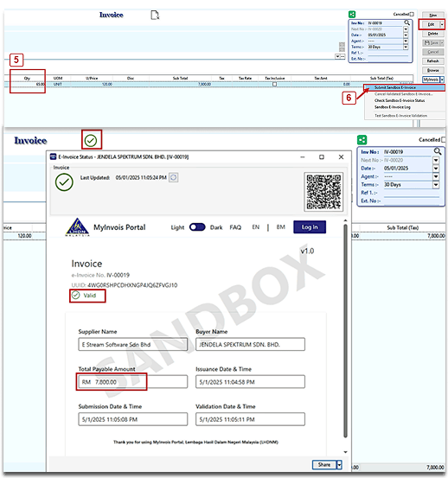Switch portal language to BM
Viewport: 448px width, 478px height.
coord(280,227)
